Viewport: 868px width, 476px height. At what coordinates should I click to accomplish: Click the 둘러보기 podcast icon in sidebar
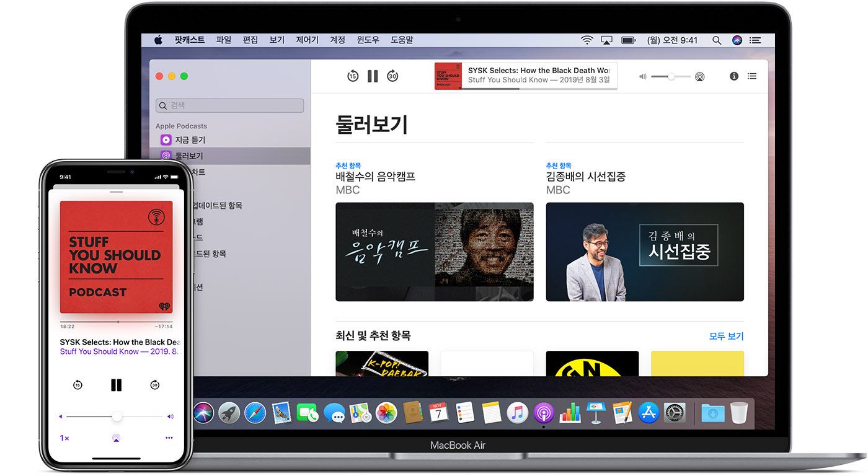pyautogui.click(x=166, y=156)
